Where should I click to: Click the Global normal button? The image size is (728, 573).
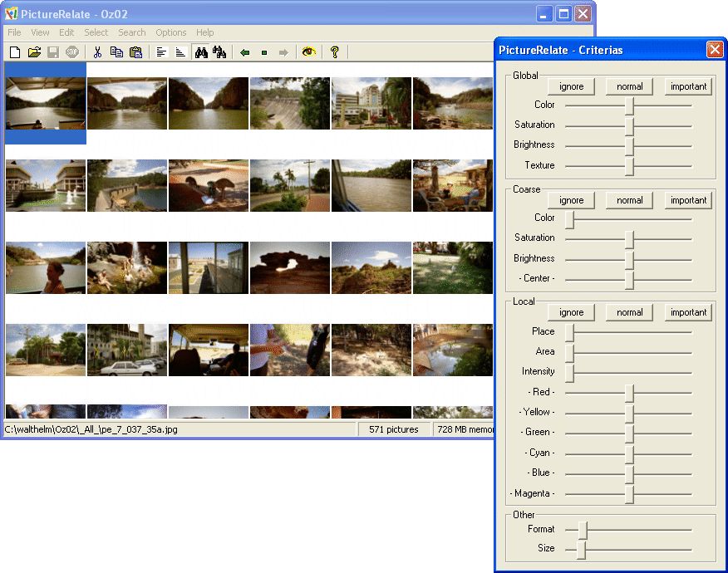(x=629, y=86)
